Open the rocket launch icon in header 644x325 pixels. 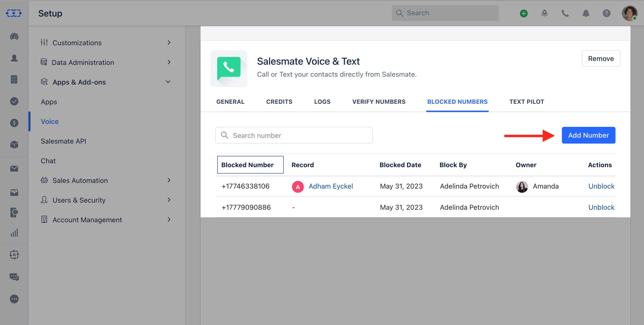pyautogui.click(x=544, y=13)
